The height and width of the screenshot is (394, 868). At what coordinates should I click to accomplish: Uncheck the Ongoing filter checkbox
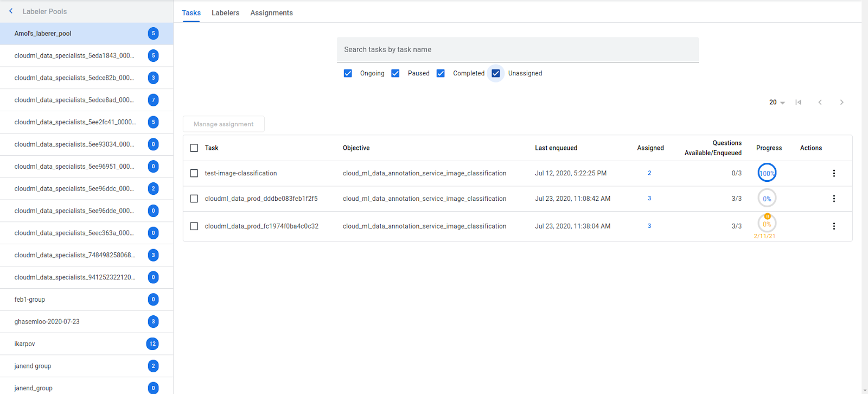click(348, 73)
